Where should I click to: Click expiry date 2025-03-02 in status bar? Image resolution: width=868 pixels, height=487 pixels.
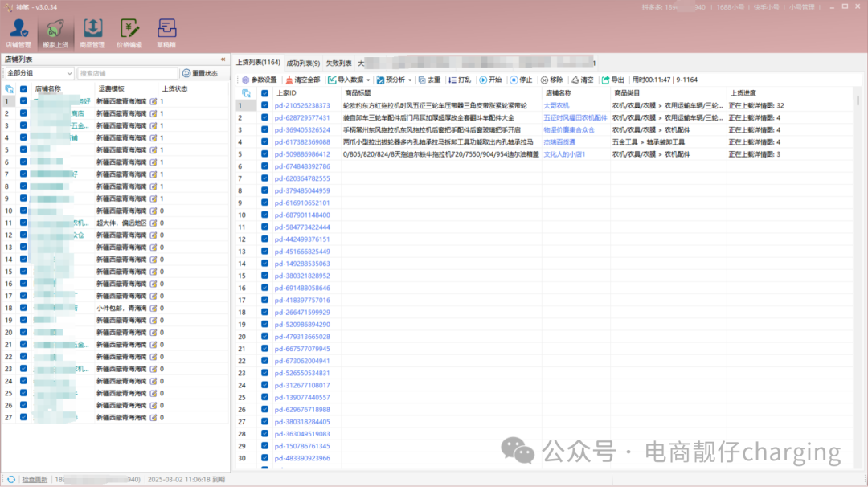[186, 479]
